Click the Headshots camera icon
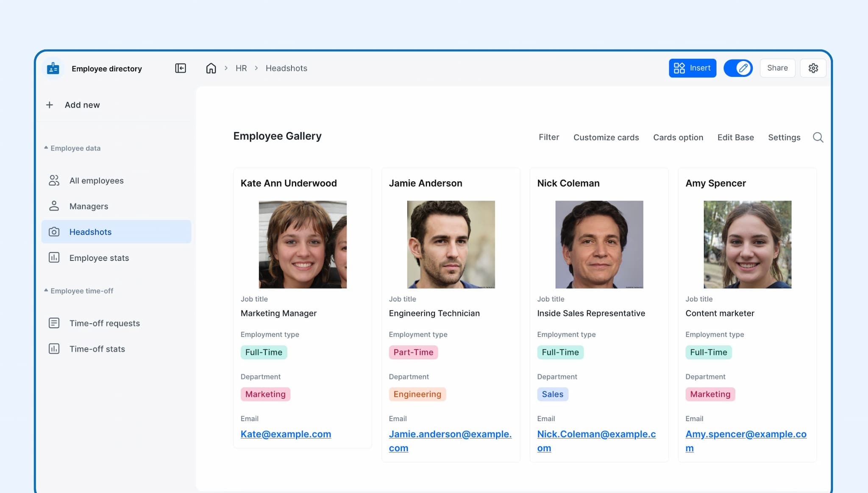868x493 pixels. click(x=54, y=232)
